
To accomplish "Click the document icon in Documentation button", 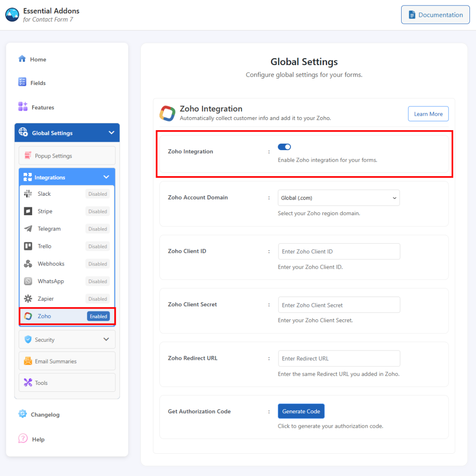I will [x=412, y=14].
